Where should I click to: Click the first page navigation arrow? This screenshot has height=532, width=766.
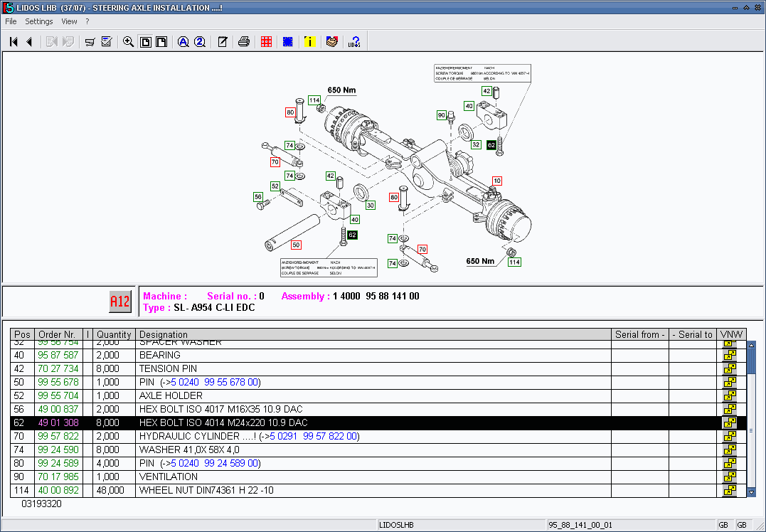point(14,42)
